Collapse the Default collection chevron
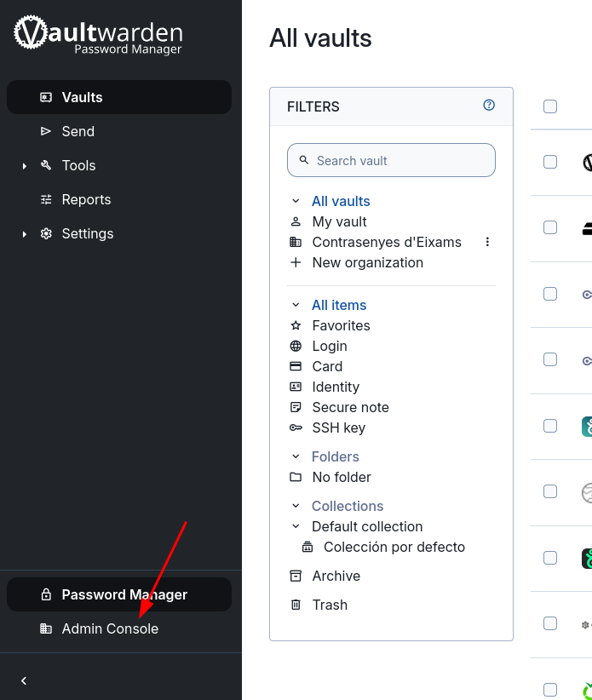 296,526
